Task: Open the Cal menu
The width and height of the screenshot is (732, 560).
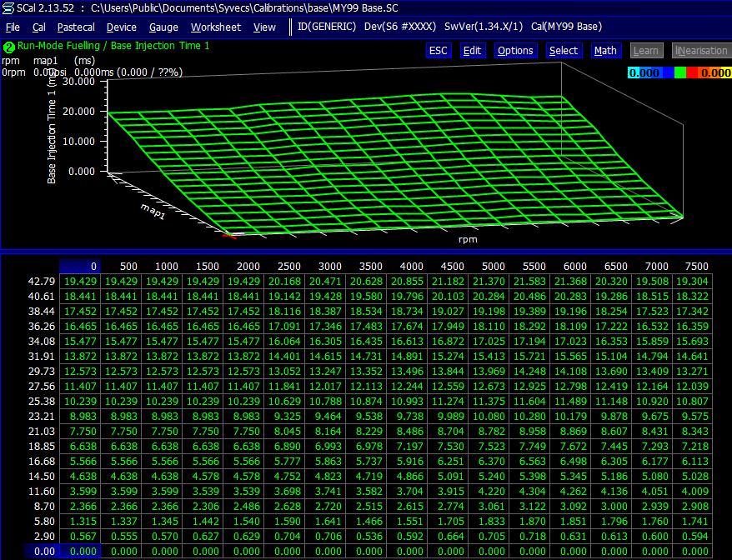Action: (x=38, y=27)
